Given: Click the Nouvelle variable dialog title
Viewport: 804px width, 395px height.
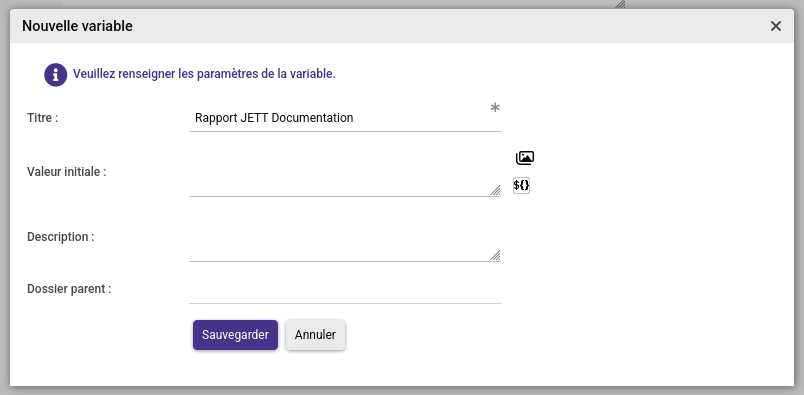Looking at the screenshot, I should (77, 26).
